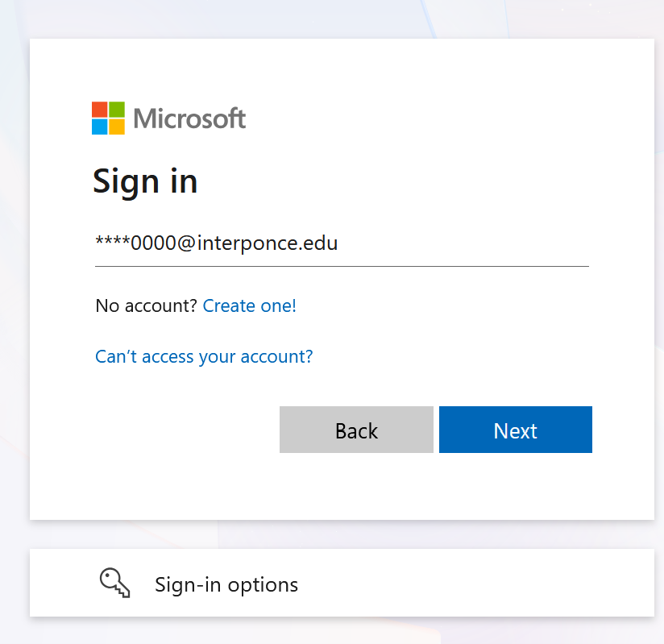This screenshot has width=664, height=644.
Task: Open "Can't access your account?" link
Action: point(204,356)
